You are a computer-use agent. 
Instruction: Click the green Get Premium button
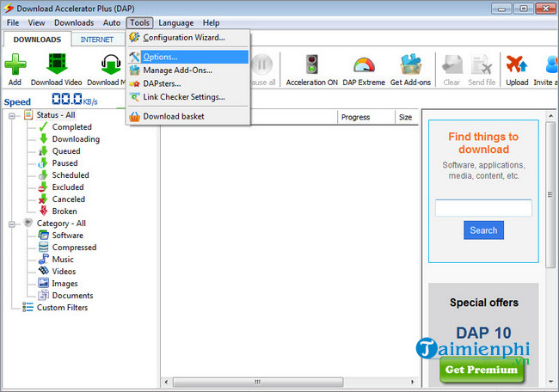482,370
